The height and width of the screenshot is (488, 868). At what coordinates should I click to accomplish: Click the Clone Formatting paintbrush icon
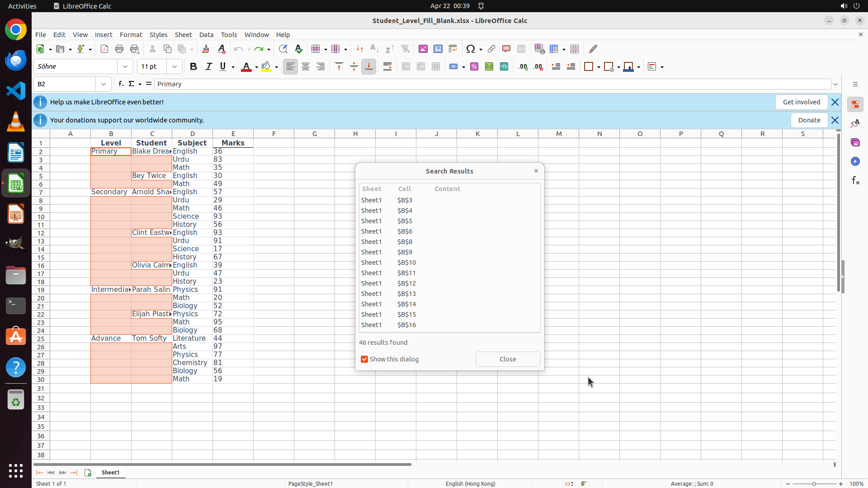tap(206, 49)
